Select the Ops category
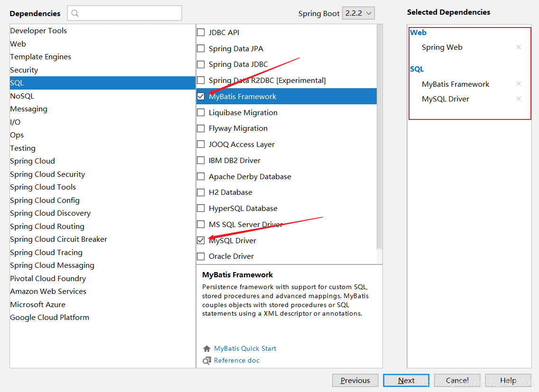This screenshot has width=539, height=392. click(102, 135)
